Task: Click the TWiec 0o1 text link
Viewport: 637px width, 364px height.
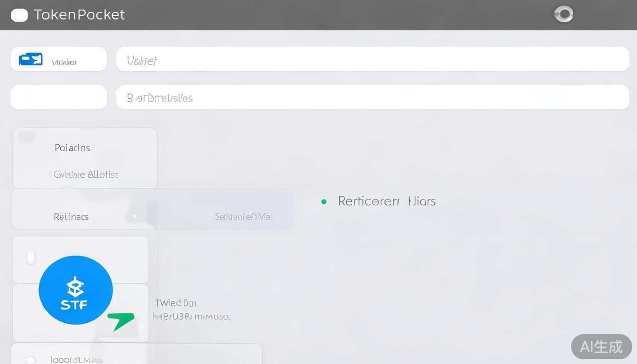Action: 175,303
